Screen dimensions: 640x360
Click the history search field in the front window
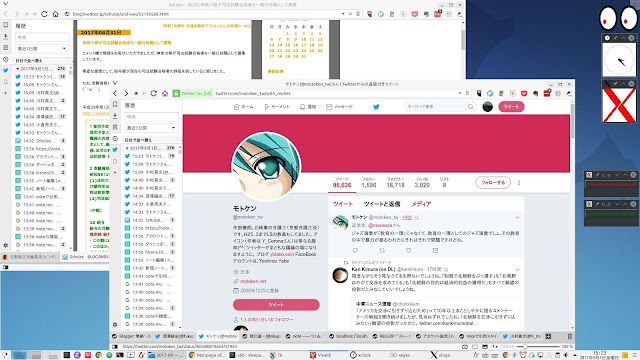tap(151, 116)
